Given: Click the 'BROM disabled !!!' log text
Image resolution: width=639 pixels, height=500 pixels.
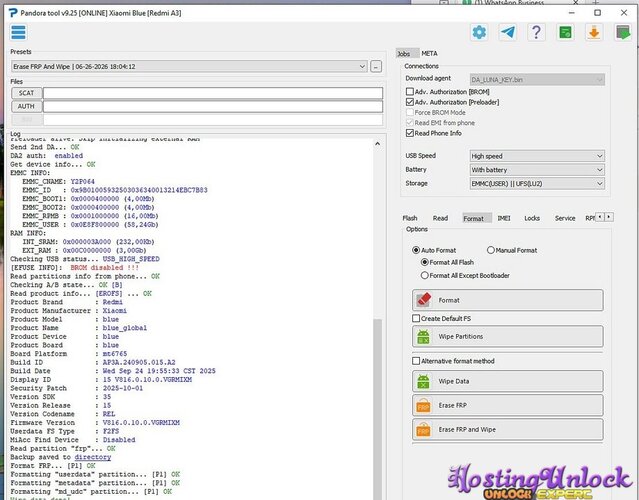Looking at the screenshot, I should click(x=104, y=268).
